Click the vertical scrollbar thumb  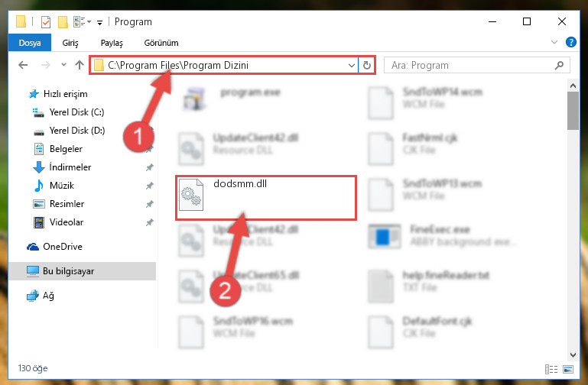point(573,111)
